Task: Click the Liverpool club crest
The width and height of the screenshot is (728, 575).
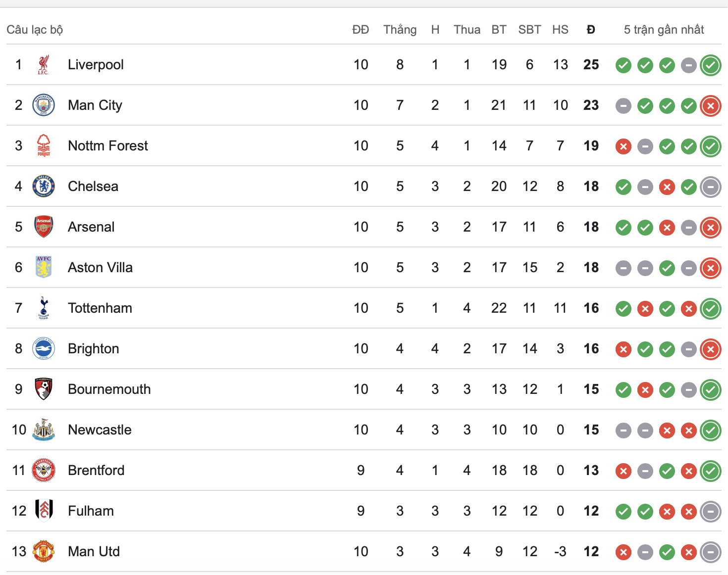Action: click(44, 65)
